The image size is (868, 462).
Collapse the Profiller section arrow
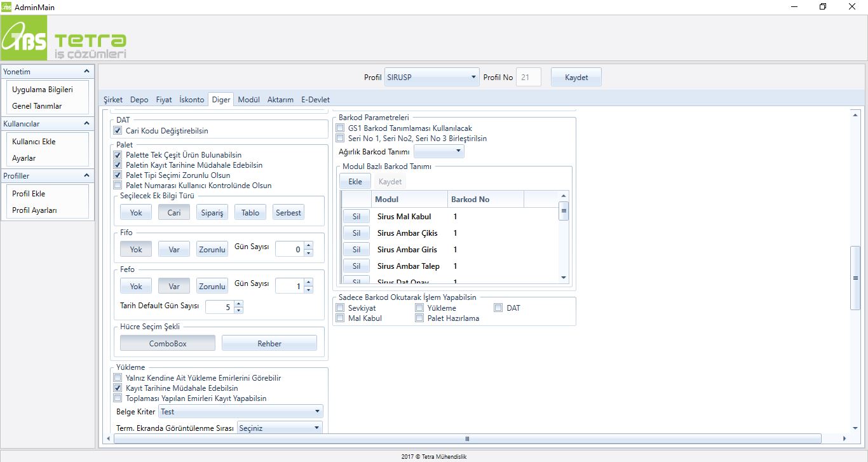[87, 175]
